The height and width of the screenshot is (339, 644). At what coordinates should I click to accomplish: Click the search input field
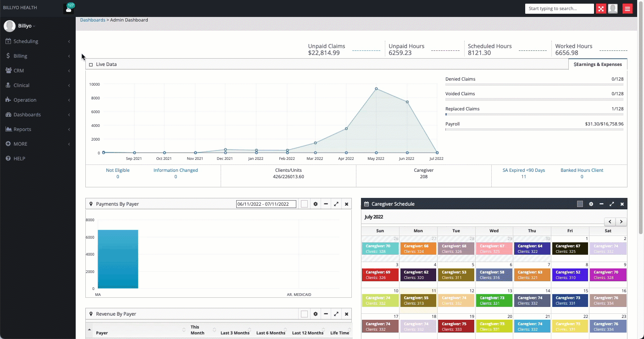click(559, 9)
